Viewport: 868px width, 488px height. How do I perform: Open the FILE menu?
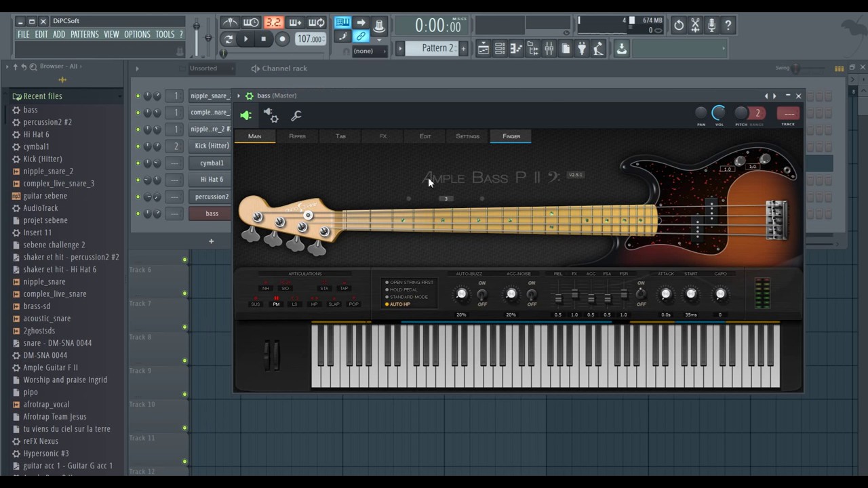coord(24,35)
